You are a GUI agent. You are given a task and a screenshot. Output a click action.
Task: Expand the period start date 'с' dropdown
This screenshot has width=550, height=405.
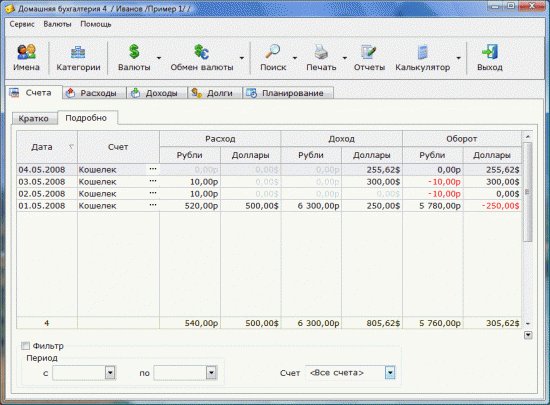(110, 373)
